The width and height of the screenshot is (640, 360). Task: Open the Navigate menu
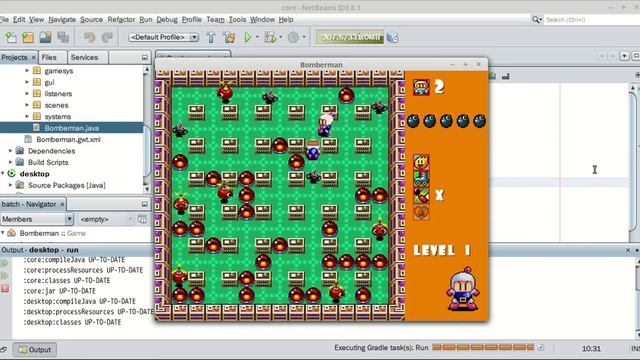pos(62,20)
